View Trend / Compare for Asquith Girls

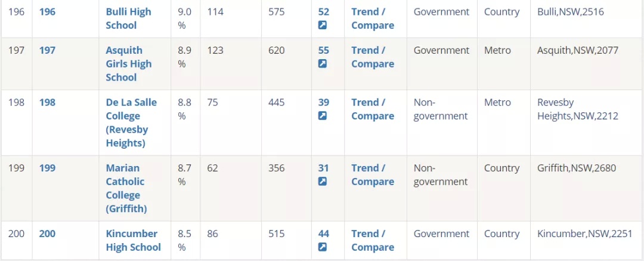pyautogui.click(x=373, y=57)
